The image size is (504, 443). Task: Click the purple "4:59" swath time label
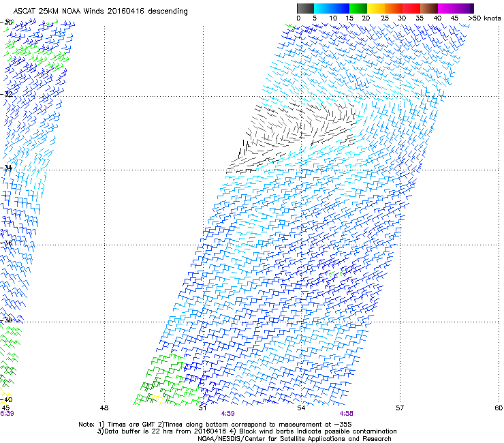(228, 414)
